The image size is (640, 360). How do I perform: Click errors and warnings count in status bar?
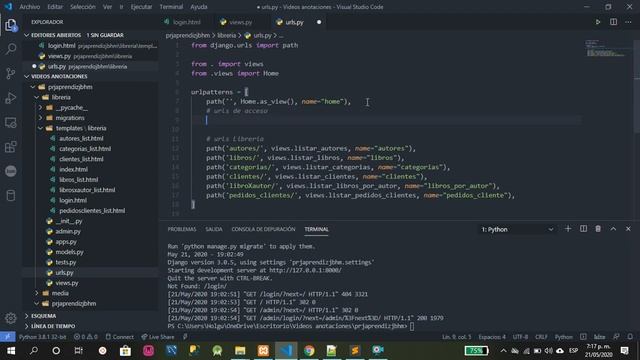pyautogui.click(x=86, y=337)
